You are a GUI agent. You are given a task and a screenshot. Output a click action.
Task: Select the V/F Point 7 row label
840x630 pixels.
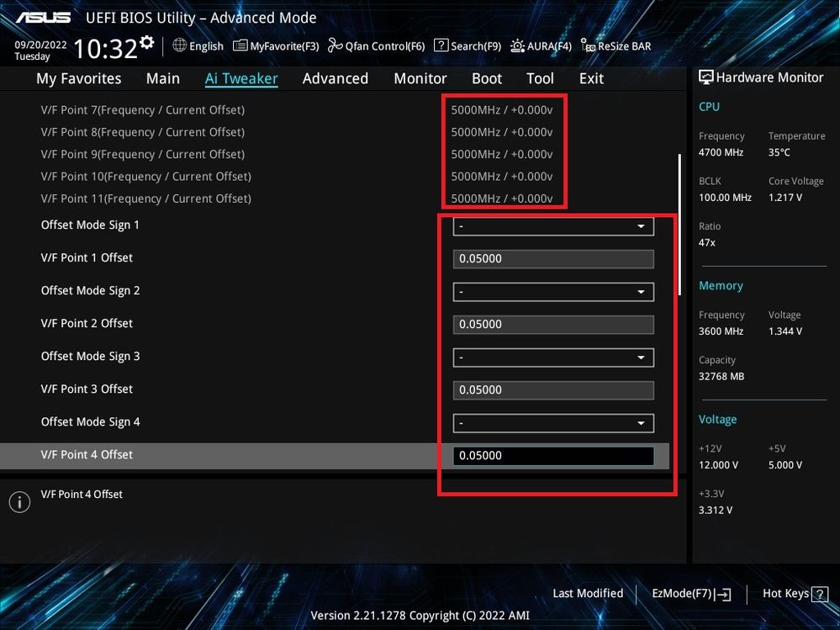point(142,110)
